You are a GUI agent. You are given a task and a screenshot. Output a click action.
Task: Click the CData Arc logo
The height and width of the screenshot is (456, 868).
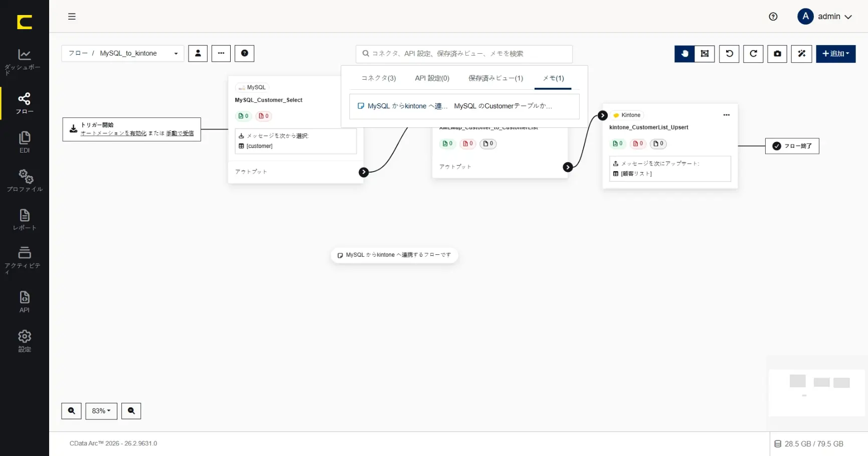pyautogui.click(x=24, y=22)
